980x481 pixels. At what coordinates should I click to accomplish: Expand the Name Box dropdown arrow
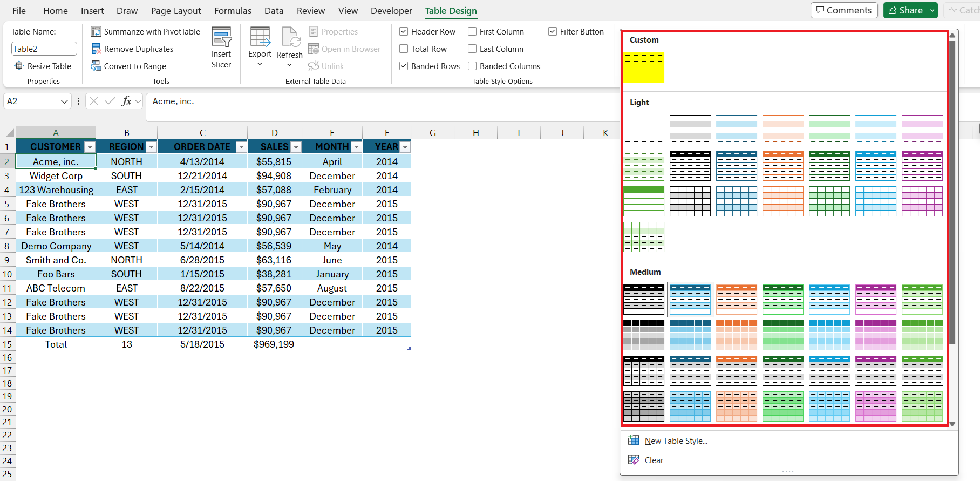click(64, 101)
